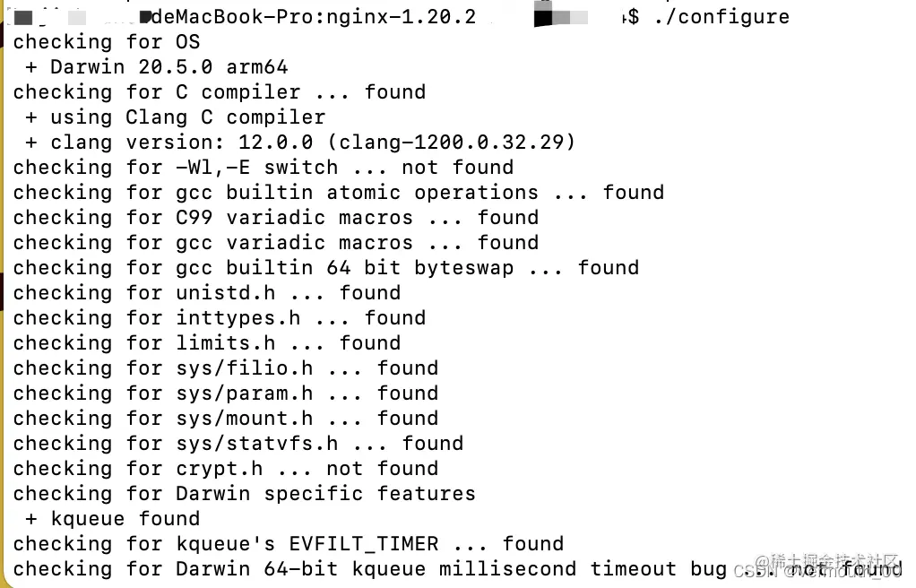
Task: Click the 'C99 variadic macros' line
Action: tap(276, 218)
